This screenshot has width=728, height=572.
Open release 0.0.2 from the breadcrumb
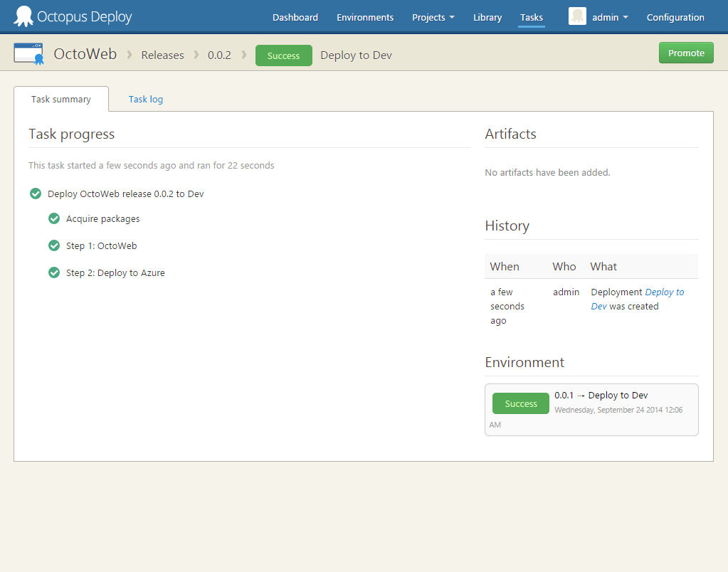[x=219, y=55]
